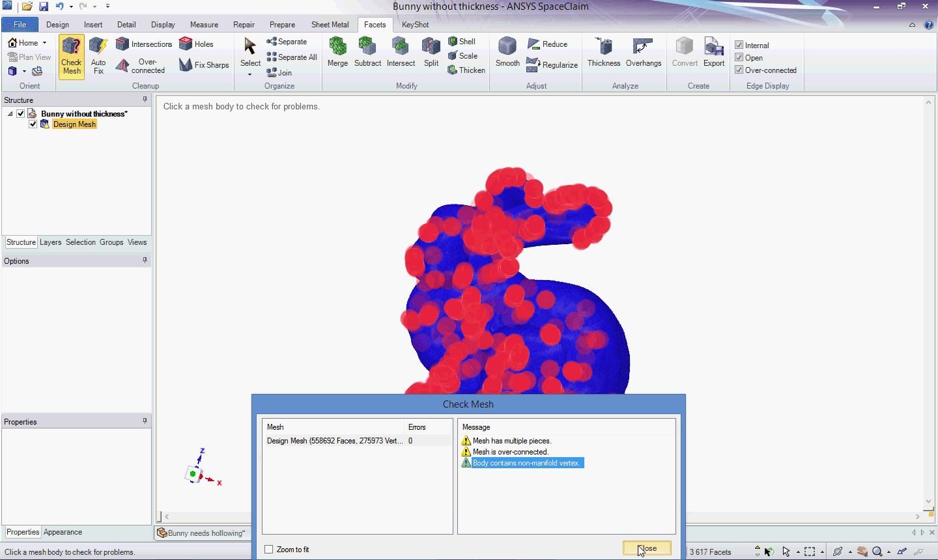Apply the Smooth adjustment tool
This screenshot has width=938, height=560.
(x=507, y=52)
